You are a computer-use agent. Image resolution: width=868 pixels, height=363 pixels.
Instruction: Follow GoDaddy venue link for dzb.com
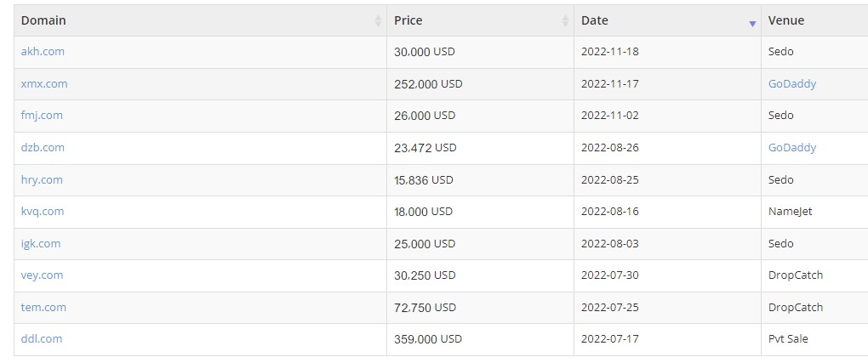792,148
